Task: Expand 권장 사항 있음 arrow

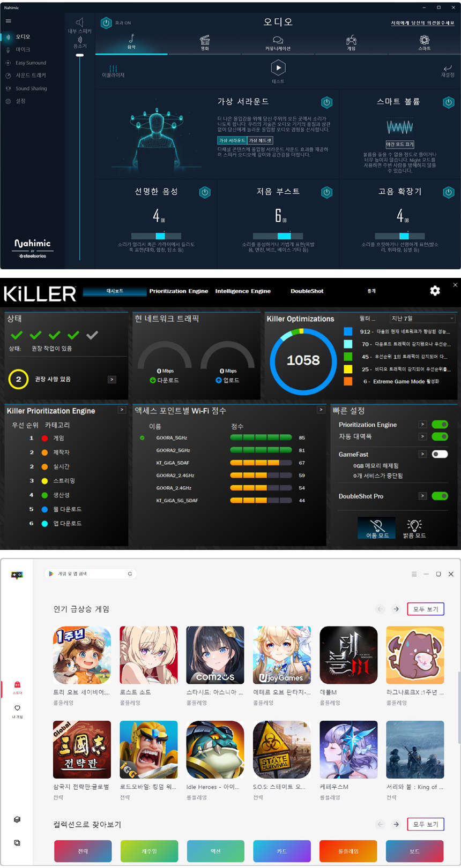Action: (111, 379)
